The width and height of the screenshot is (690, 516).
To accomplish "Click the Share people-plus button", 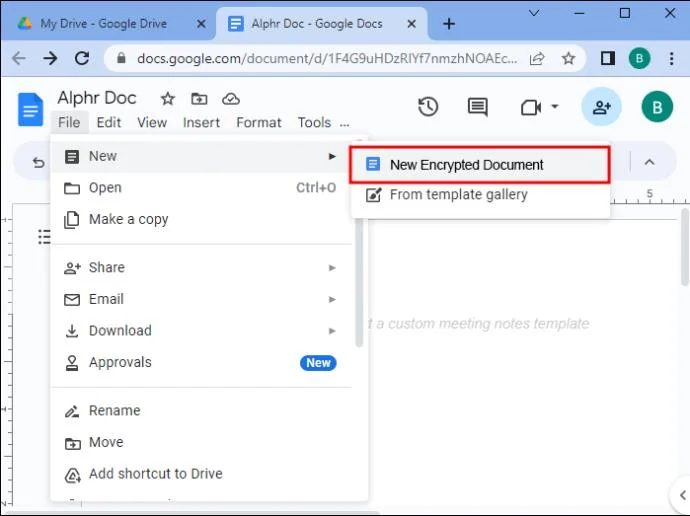I will pyautogui.click(x=602, y=107).
